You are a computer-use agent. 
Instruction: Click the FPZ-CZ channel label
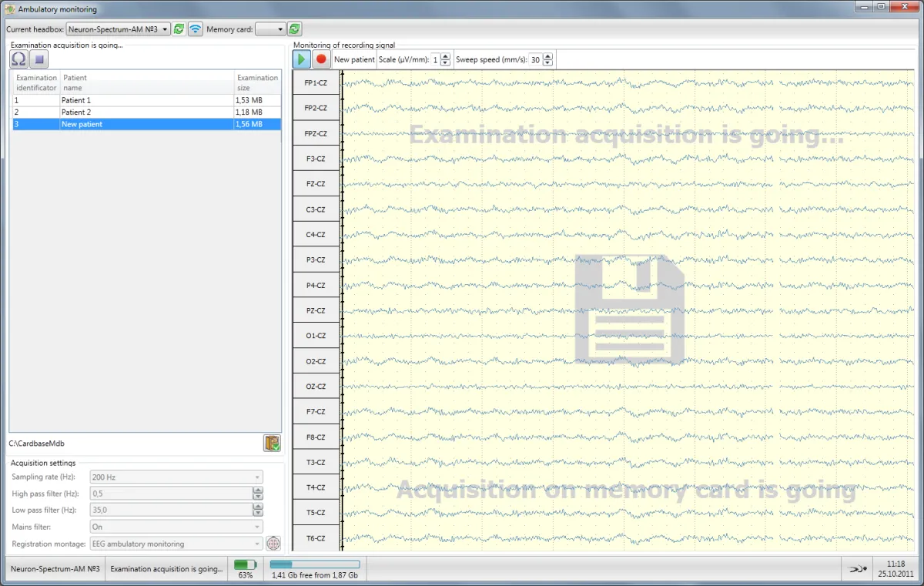pos(316,133)
